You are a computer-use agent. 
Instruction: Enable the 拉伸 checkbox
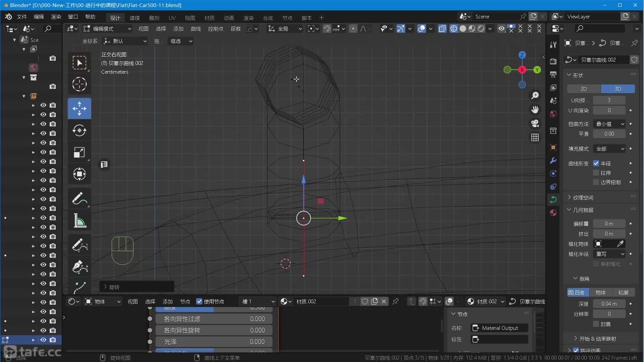(x=596, y=173)
